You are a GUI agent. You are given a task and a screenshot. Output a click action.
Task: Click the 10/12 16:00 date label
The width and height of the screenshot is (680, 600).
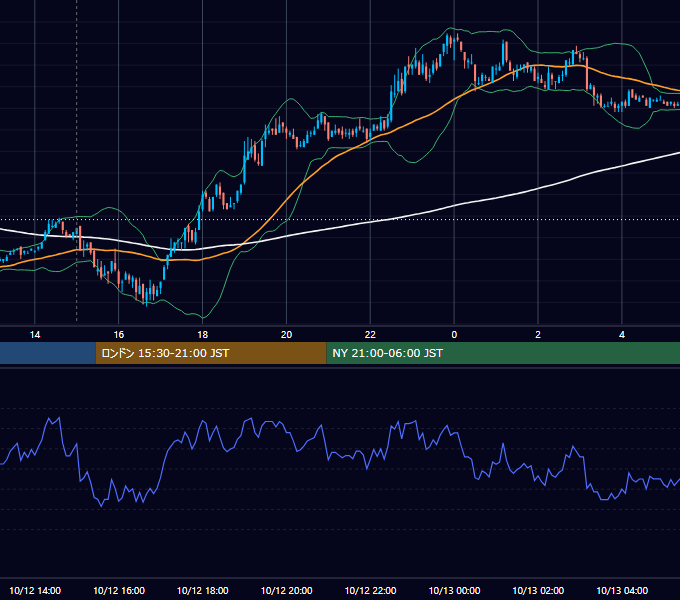(119, 590)
